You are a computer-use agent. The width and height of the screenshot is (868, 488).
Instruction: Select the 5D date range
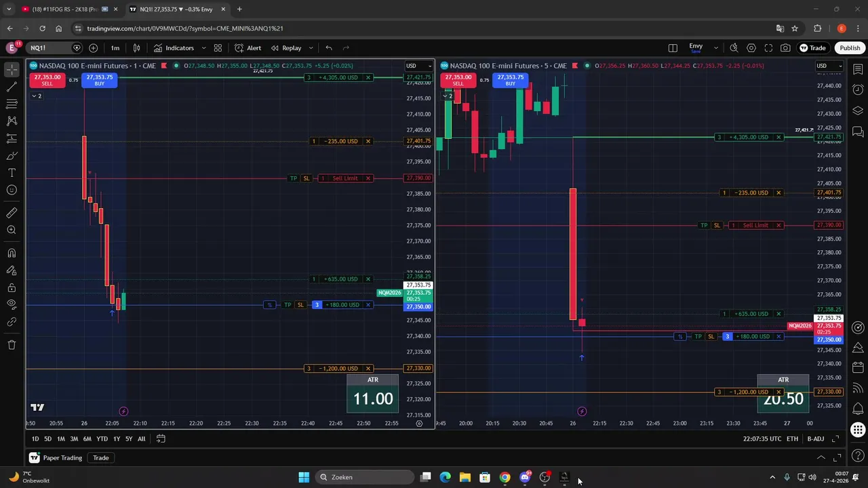[47, 439]
